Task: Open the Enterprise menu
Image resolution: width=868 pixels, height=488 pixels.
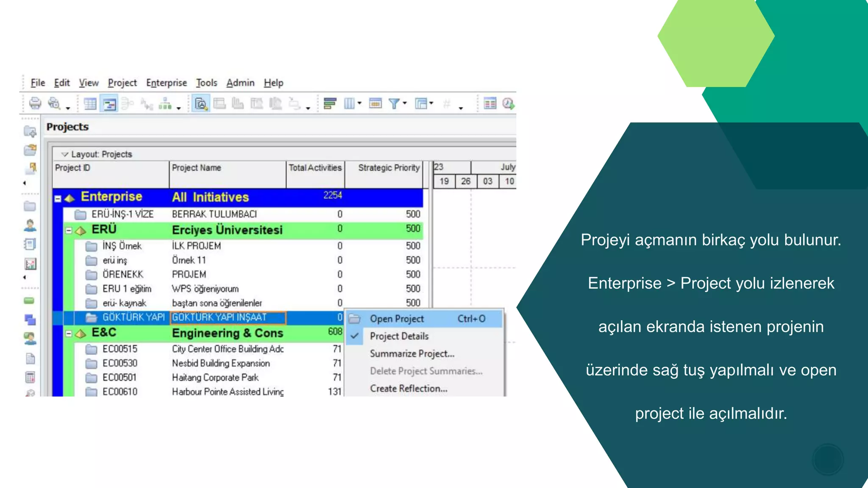Action: 166,83
